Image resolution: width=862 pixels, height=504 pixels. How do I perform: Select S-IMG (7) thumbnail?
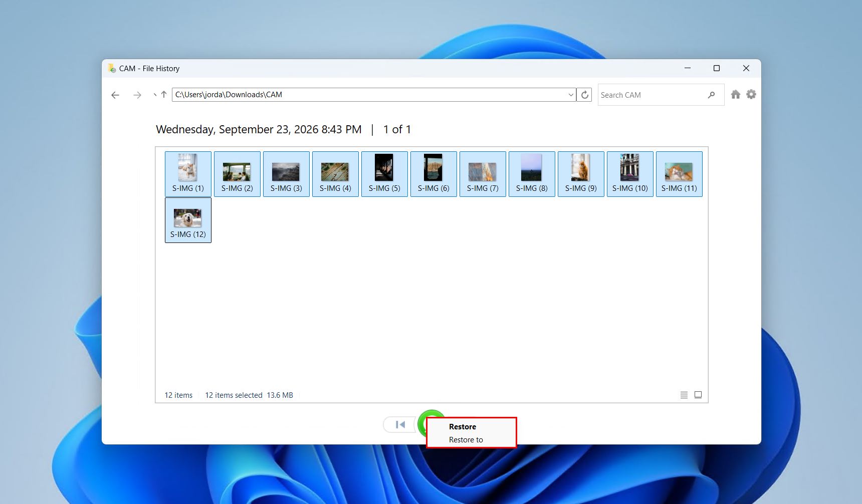(x=483, y=174)
